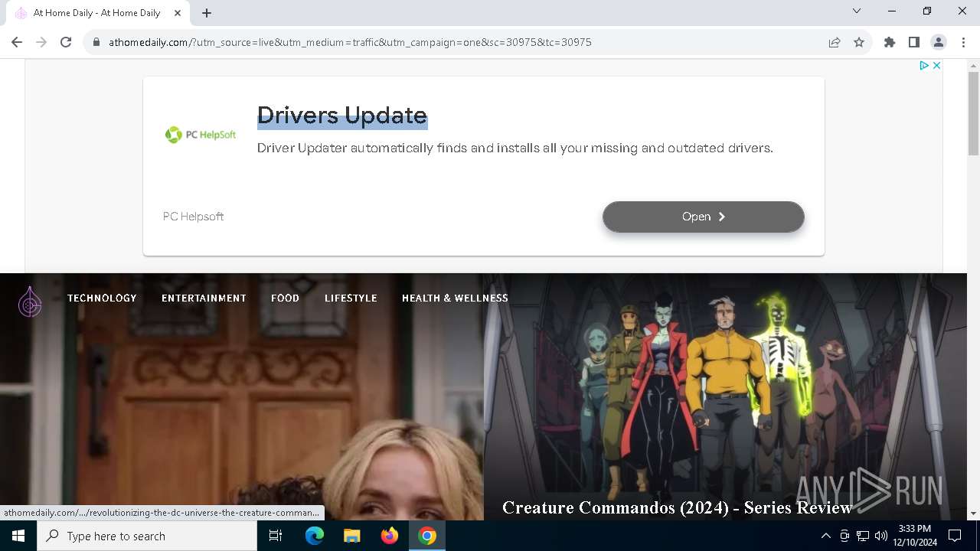Viewport: 980px width, 551px height.
Task: Launch Firefox from taskbar
Action: click(390, 536)
